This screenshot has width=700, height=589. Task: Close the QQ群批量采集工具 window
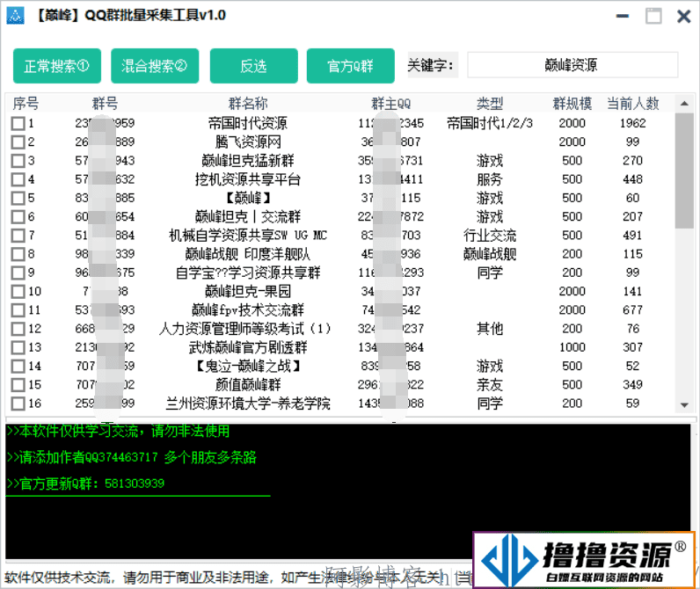pyautogui.click(x=683, y=17)
